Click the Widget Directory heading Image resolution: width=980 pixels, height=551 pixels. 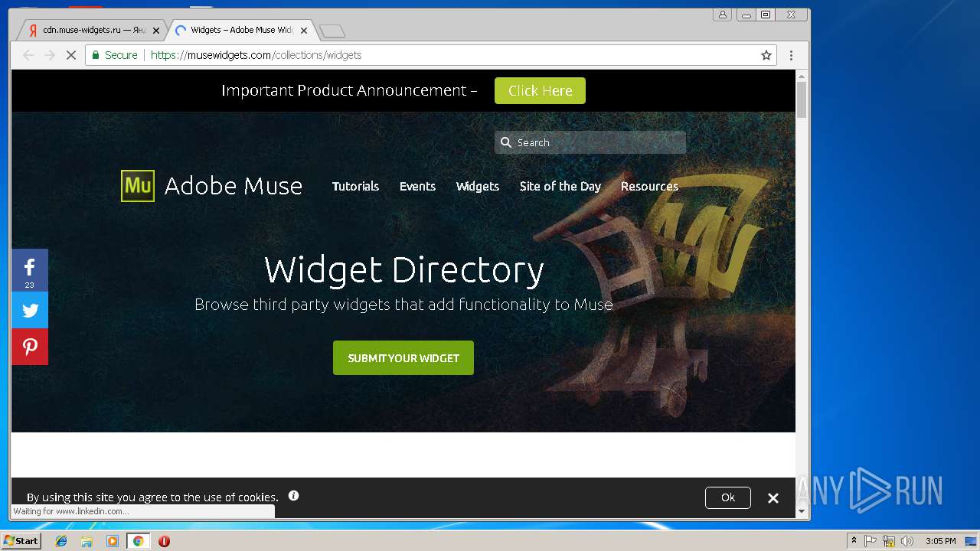403,269
